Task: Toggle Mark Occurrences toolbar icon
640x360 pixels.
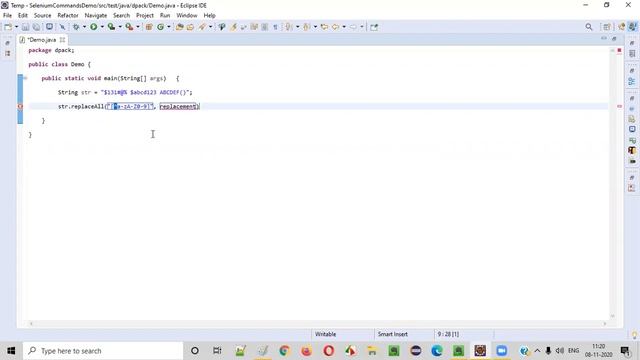Action: [233, 27]
